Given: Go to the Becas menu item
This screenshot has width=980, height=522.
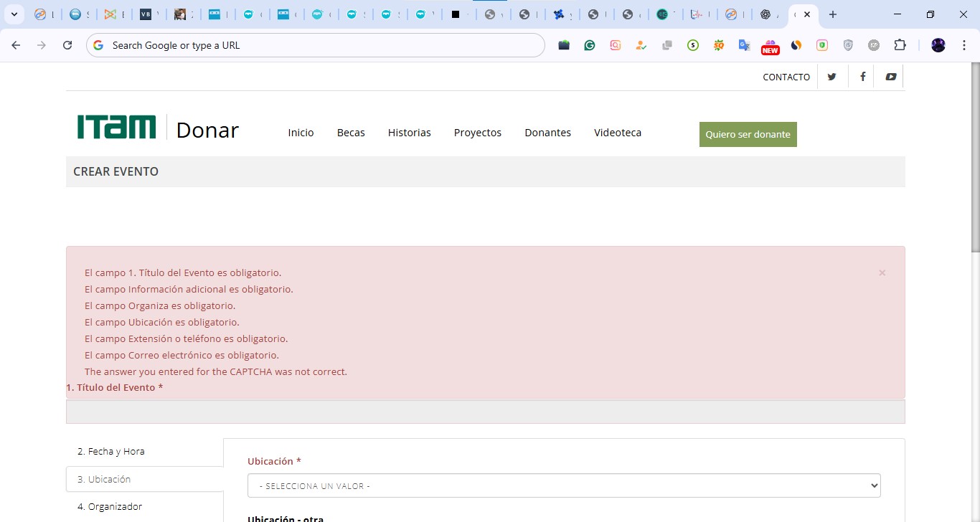Looking at the screenshot, I should (x=351, y=133).
